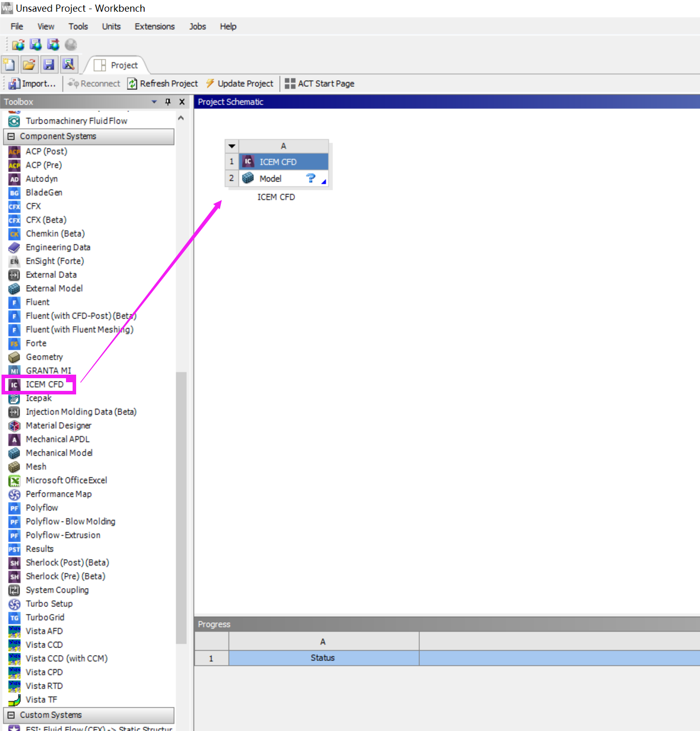The image size is (700, 731).
Task: Open system A dropdown arrow in schematic
Action: [232, 146]
